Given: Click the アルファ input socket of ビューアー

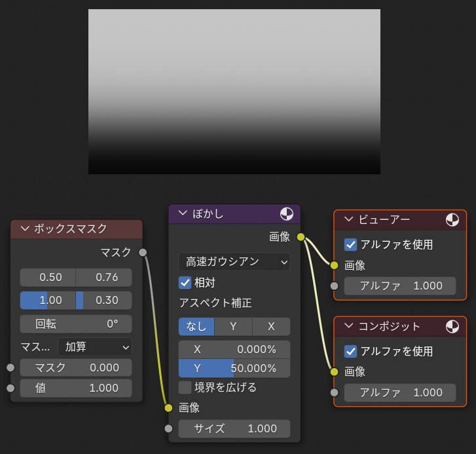Looking at the screenshot, I should coord(334,286).
